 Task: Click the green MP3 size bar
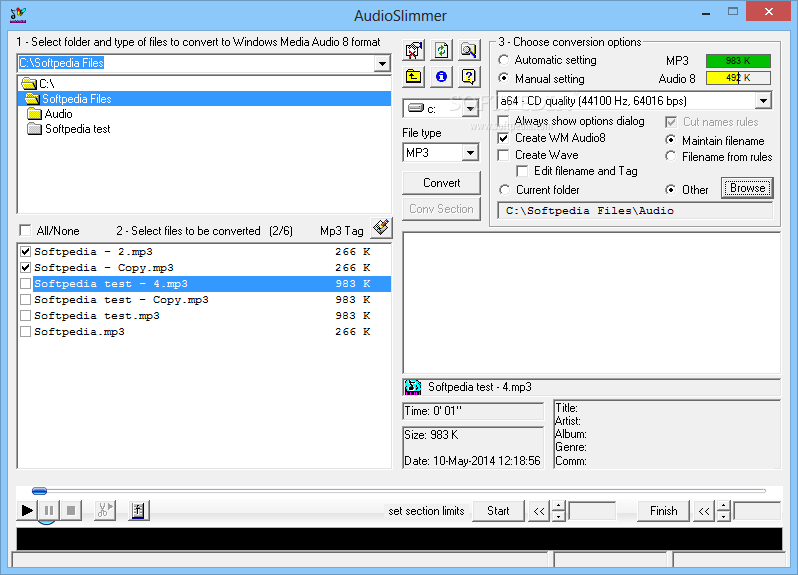(738, 61)
